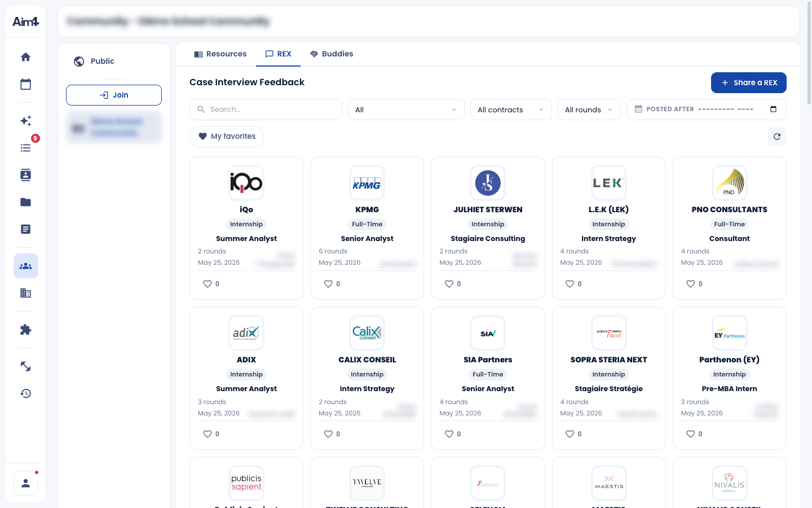Viewport: 812px width, 508px height.
Task: Open the puzzle extensions icon in sidebar
Action: (25, 330)
